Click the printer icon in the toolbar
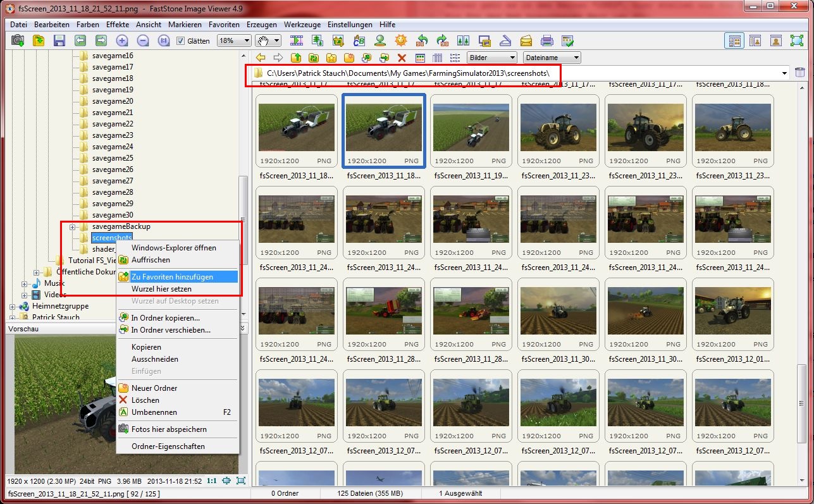814x504 pixels. [x=547, y=40]
